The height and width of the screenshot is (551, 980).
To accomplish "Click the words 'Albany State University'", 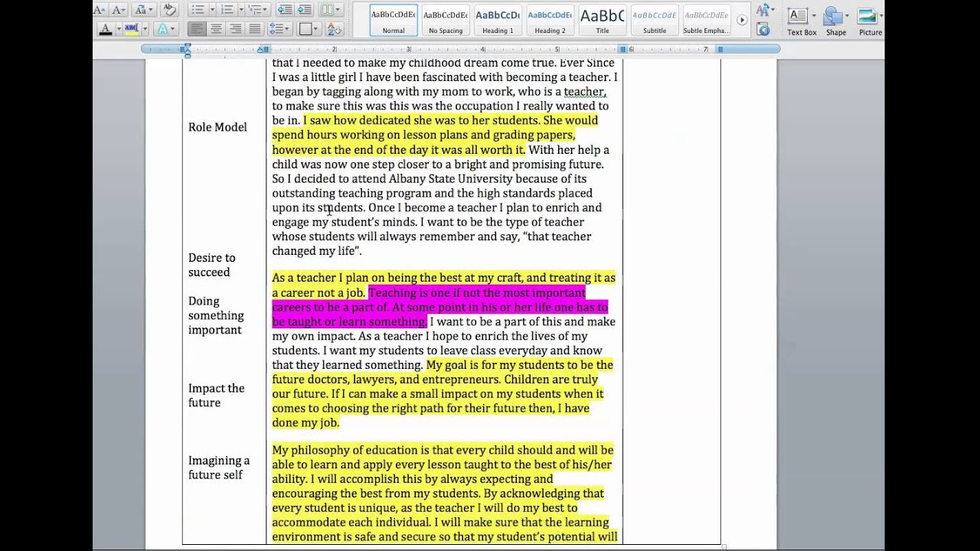I will coord(451,178).
